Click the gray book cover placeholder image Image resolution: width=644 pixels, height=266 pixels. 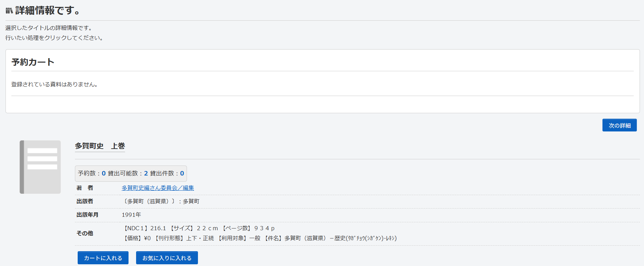click(x=40, y=167)
